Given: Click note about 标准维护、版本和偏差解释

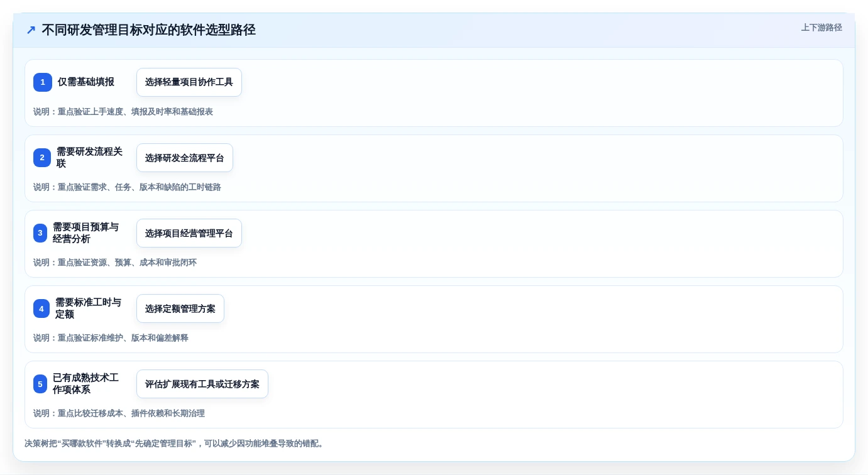Looking at the screenshot, I should click(111, 338).
